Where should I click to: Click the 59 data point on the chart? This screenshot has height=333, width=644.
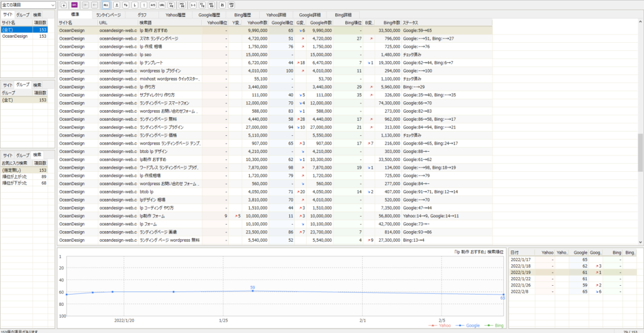tap(253, 291)
